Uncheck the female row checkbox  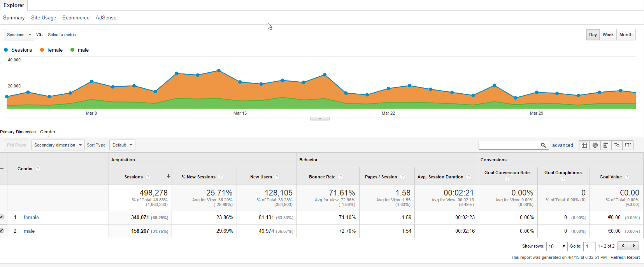pyautogui.click(x=2, y=217)
